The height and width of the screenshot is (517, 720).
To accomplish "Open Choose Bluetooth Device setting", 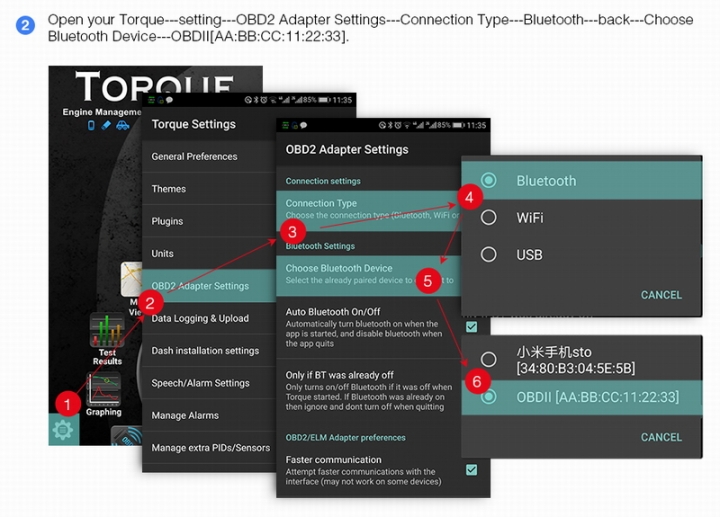I will point(368,275).
